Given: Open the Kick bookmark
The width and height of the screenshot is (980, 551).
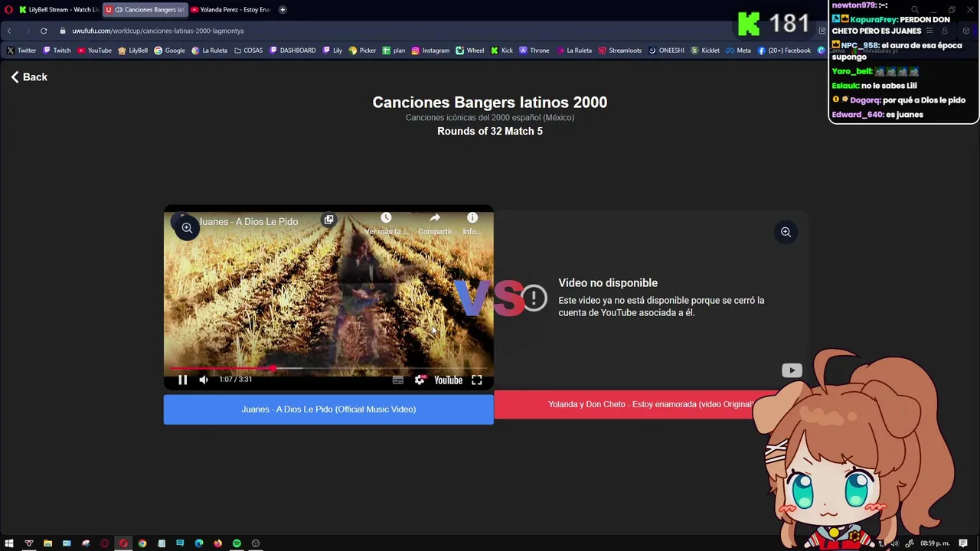Looking at the screenshot, I should point(501,51).
